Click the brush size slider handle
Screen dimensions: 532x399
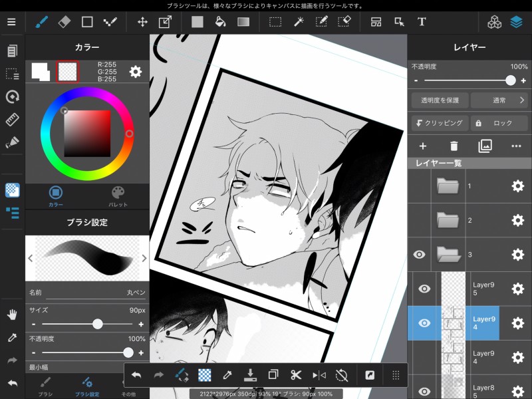coord(97,324)
